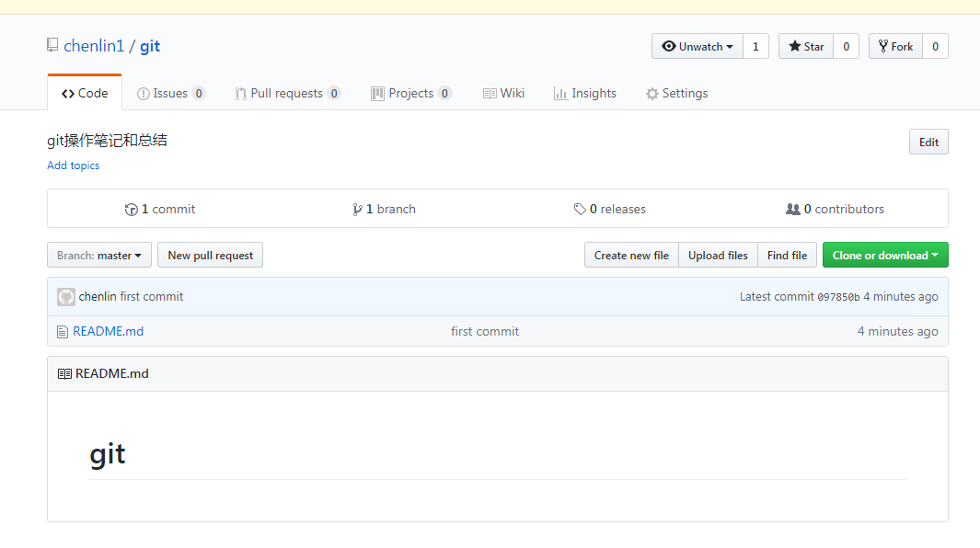Open the chenlin1 user profile link
This screenshot has height=548, width=980.
coord(94,46)
